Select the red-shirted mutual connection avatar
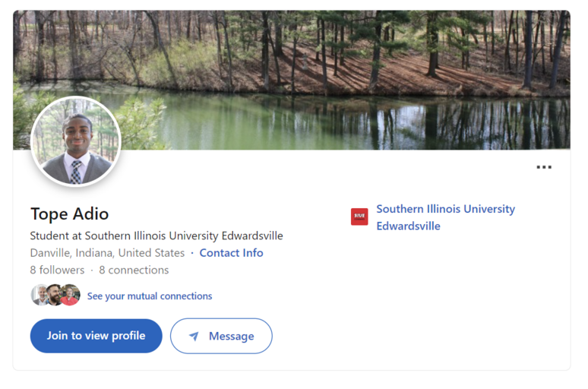This screenshot has height=389, width=588. coord(70,295)
